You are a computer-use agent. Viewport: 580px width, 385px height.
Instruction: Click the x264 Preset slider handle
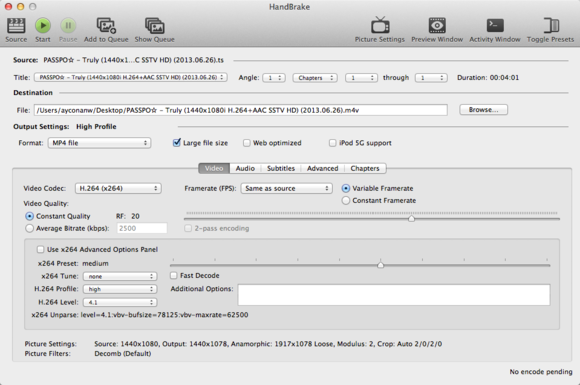(x=380, y=265)
